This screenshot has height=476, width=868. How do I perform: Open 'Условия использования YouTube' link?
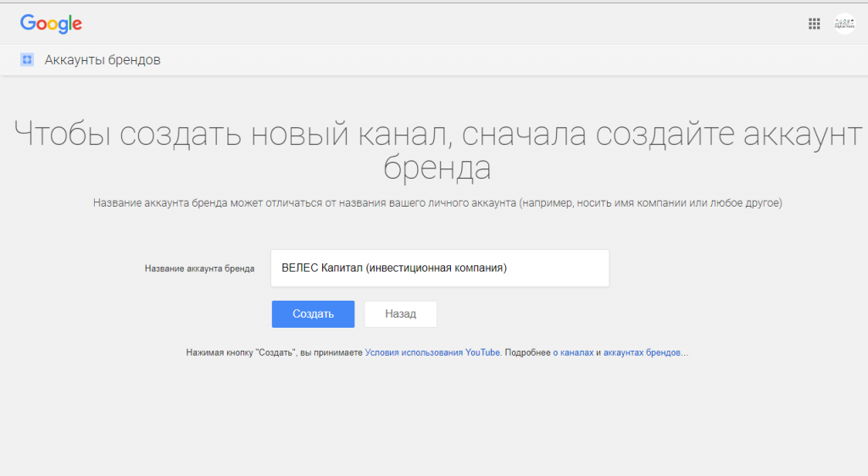tap(432, 352)
